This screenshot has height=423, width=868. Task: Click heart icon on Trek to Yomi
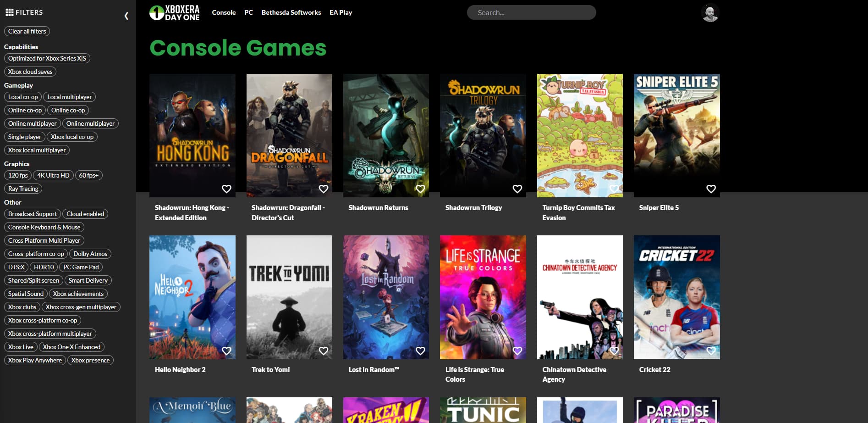point(324,351)
